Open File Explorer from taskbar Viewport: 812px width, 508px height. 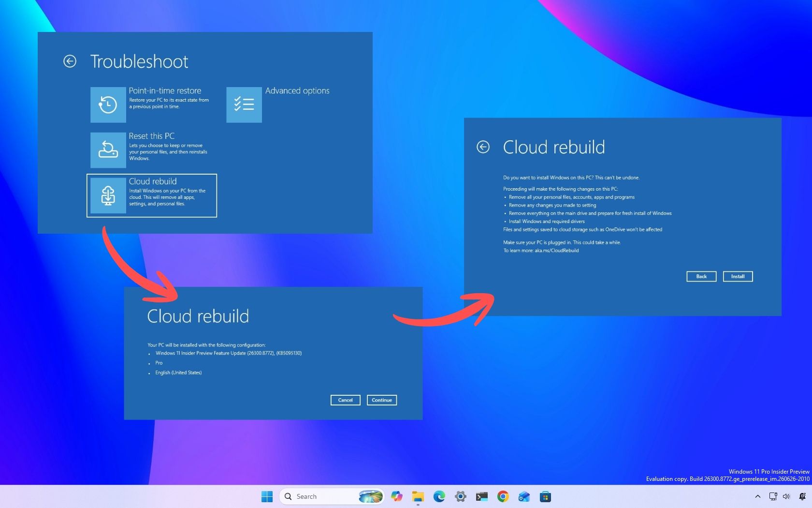click(418, 496)
